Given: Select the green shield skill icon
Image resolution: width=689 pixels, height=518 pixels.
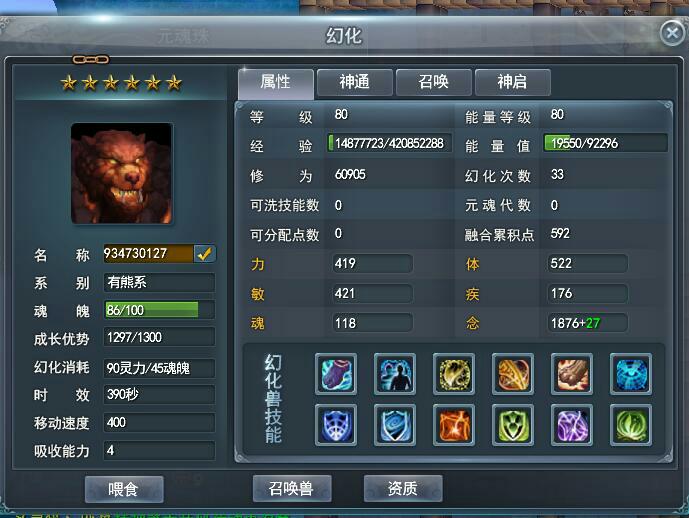Looking at the screenshot, I should 513,425.
